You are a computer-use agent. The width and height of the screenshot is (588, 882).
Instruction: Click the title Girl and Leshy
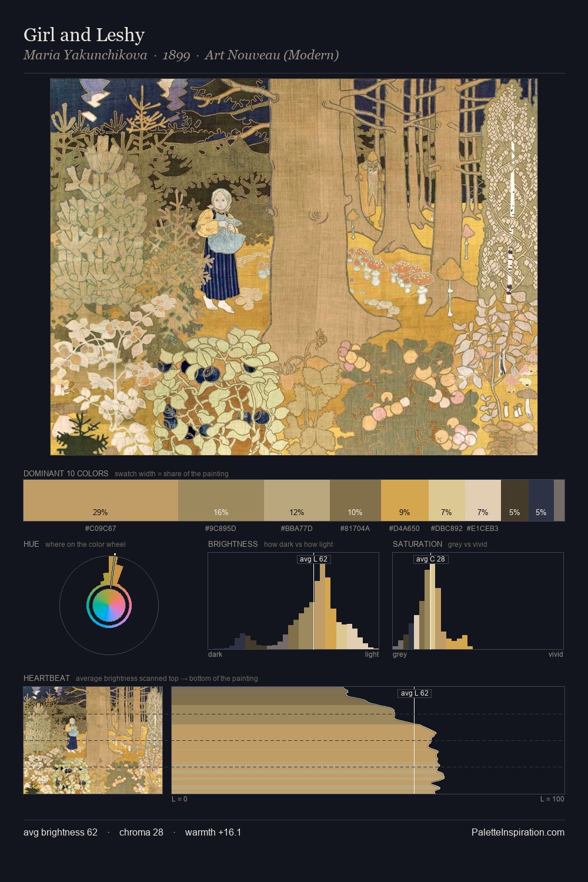click(84, 35)
